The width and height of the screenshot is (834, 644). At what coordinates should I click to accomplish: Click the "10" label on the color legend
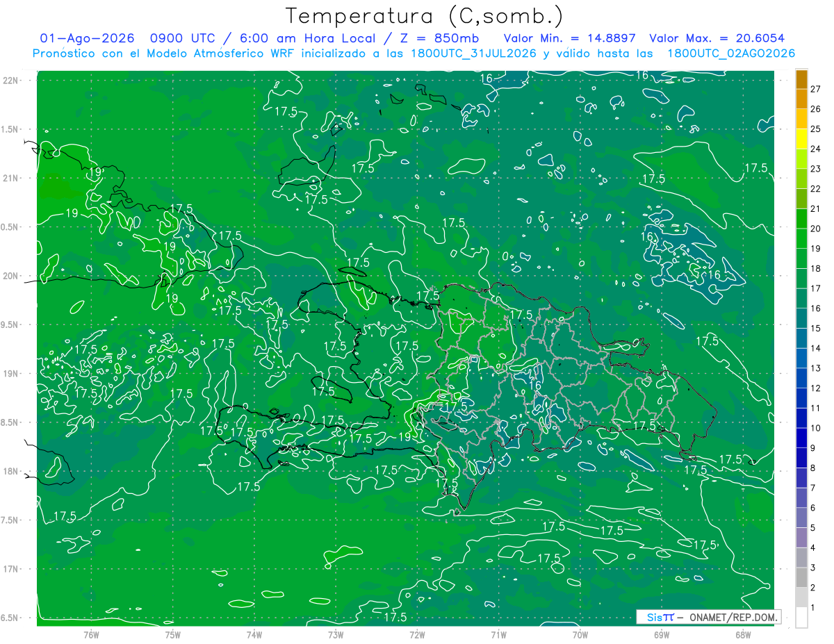[816, 428]
